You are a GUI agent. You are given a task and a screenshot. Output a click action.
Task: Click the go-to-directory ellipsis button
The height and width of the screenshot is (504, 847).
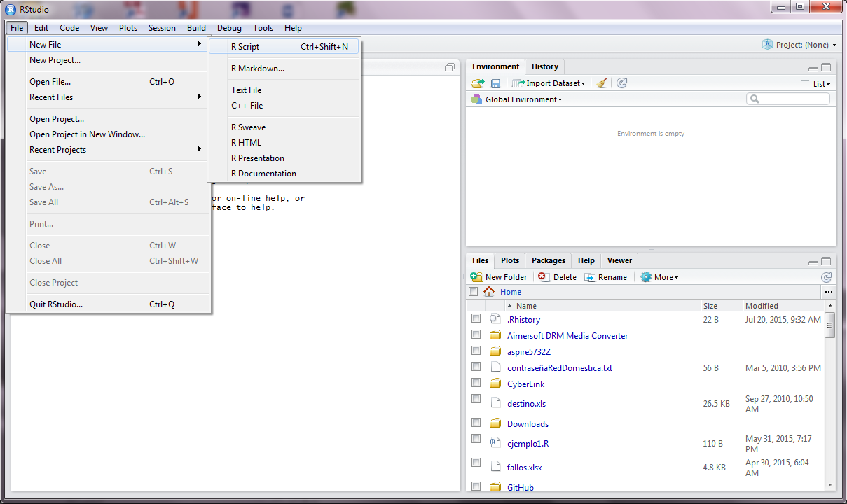click(829, 292)
